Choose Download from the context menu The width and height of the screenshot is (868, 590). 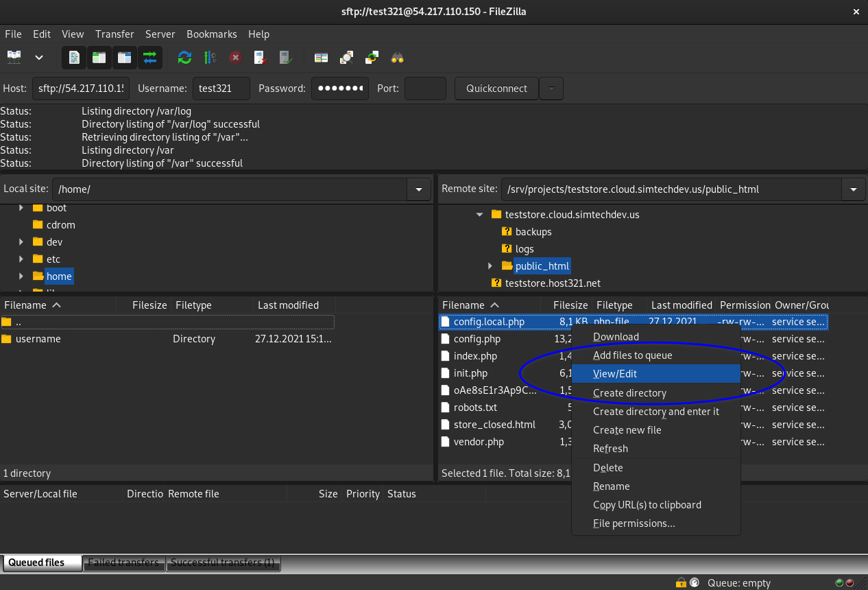[x=656, y=337]
